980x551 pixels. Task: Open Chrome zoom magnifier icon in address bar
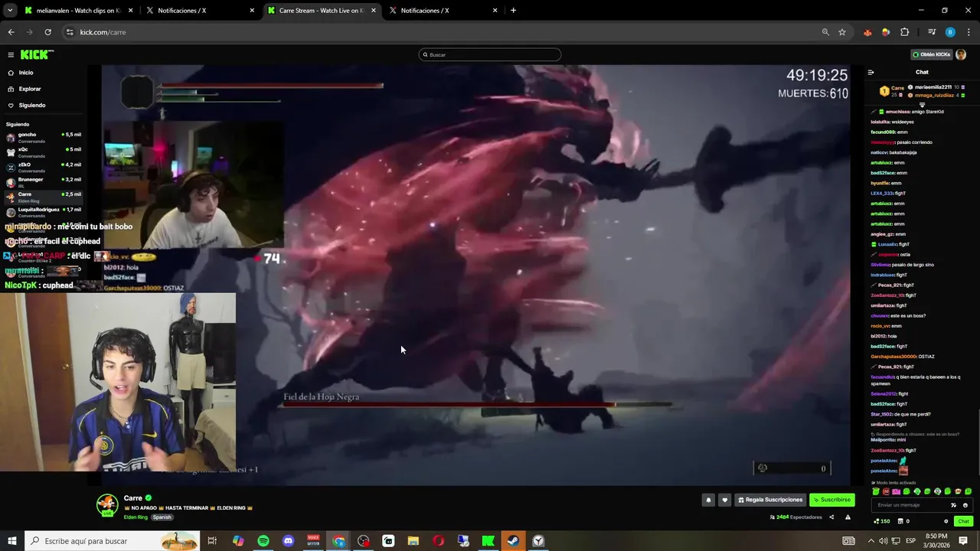coord(825,32)
